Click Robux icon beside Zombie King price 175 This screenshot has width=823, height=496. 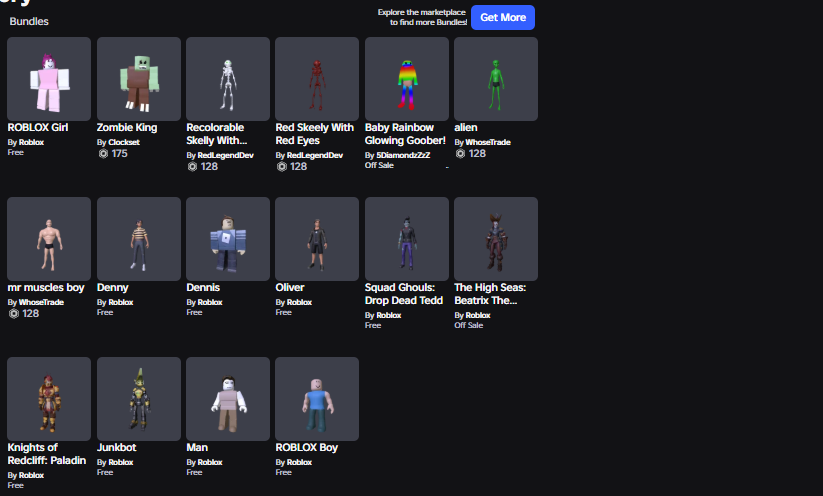pyautogui.click(x=103, y=154)
